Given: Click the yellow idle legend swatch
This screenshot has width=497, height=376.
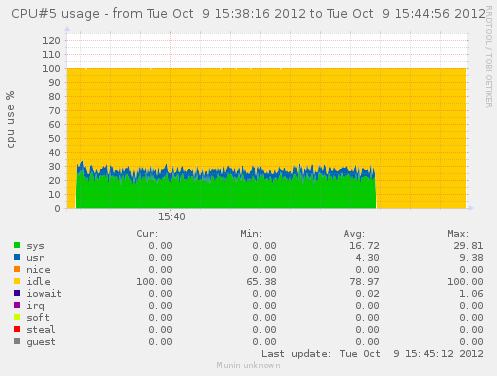Looking at the screenshot, I should 17,281.
